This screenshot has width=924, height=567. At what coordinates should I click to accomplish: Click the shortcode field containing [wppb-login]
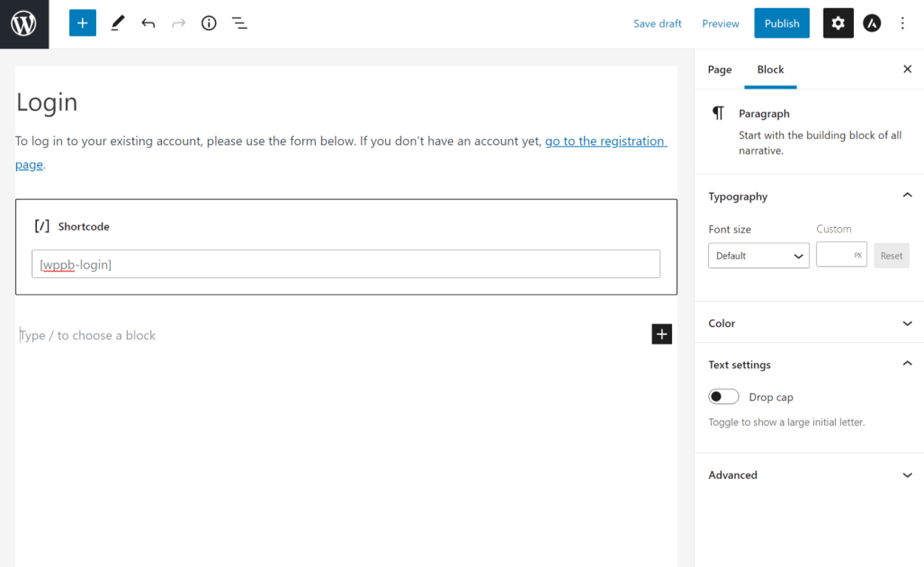(x=346, y=264)
